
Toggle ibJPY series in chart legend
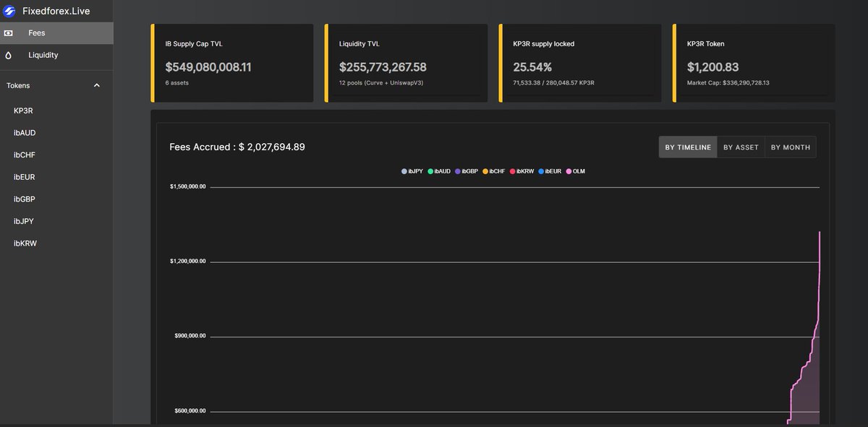[412, 171]
